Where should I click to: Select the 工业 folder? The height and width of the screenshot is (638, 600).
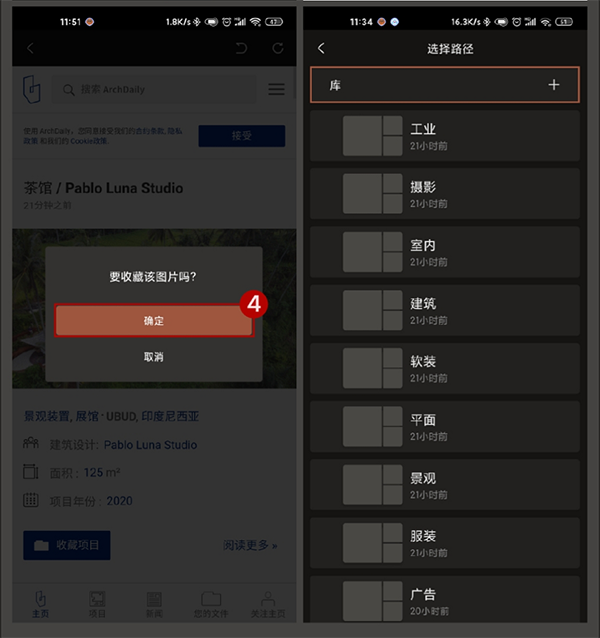click(x=445, y=136)
